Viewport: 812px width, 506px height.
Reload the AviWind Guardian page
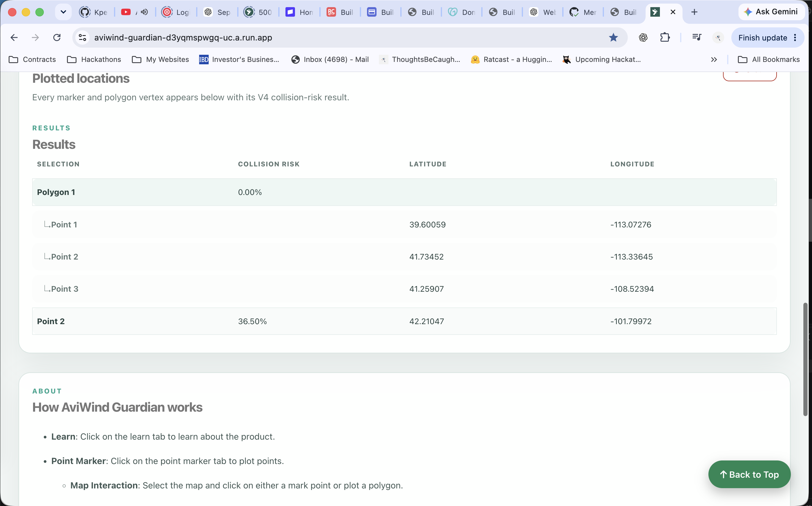click(x=57, y=38)
